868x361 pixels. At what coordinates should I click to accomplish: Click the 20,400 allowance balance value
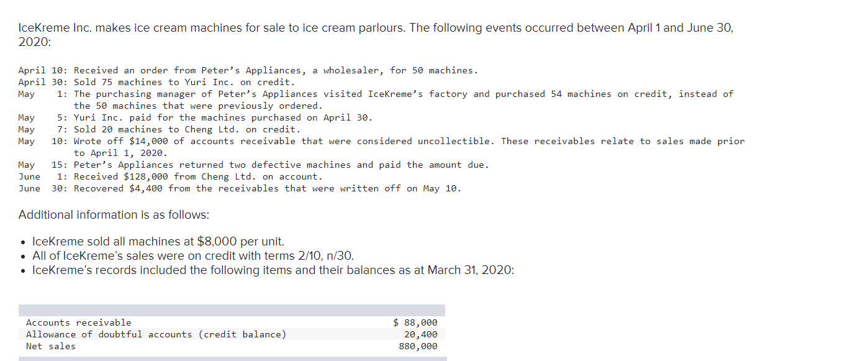420,334
